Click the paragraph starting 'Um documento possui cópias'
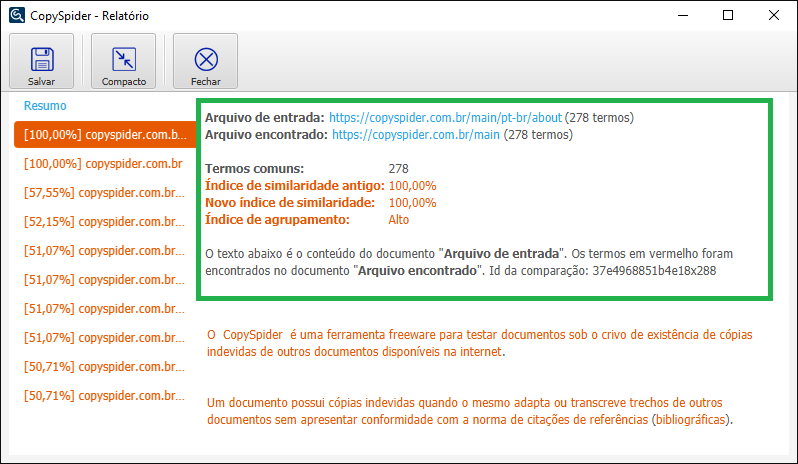 (x=470, y=411)
